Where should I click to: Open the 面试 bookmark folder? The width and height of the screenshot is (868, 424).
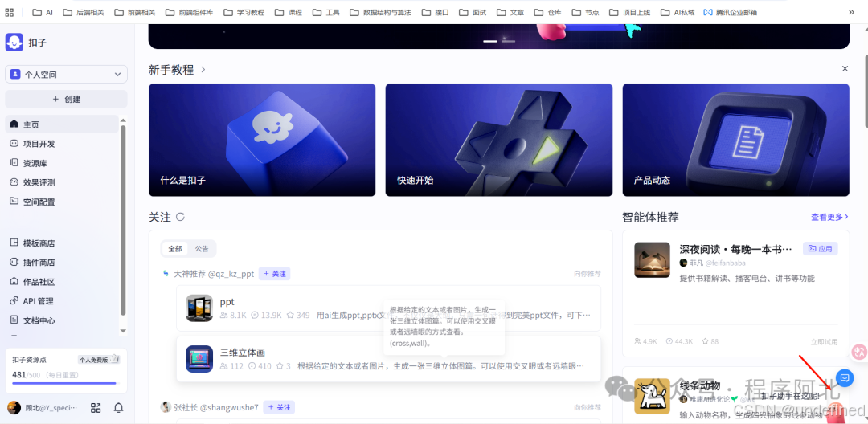point(473,12)
